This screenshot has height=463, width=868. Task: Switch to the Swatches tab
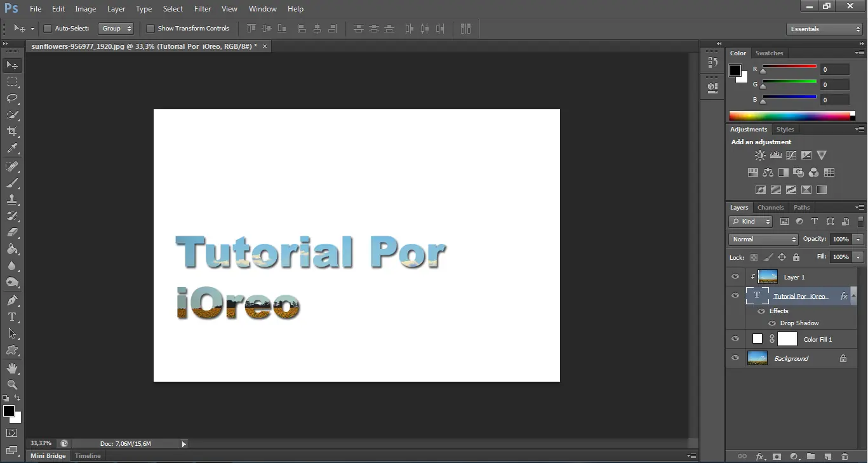coord(769,53)
